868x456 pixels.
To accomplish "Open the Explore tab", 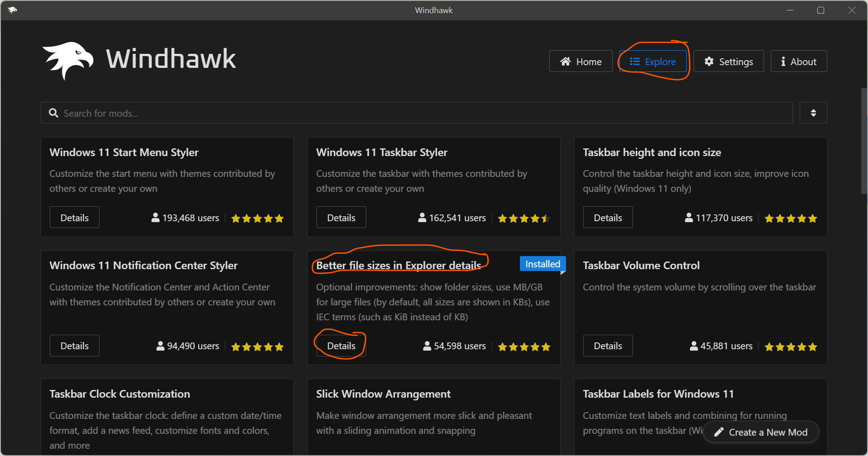I will [x=653, y=61].
